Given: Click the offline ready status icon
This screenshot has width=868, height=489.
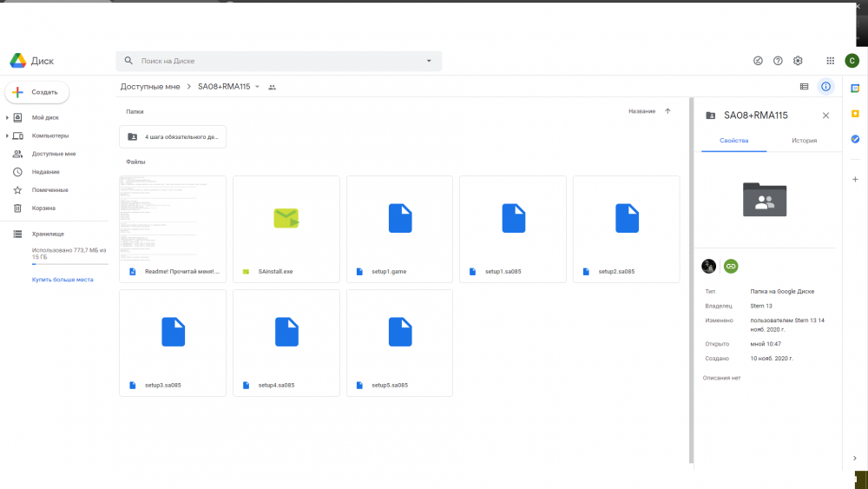Looking at the screenshot, I should point(758,61).
